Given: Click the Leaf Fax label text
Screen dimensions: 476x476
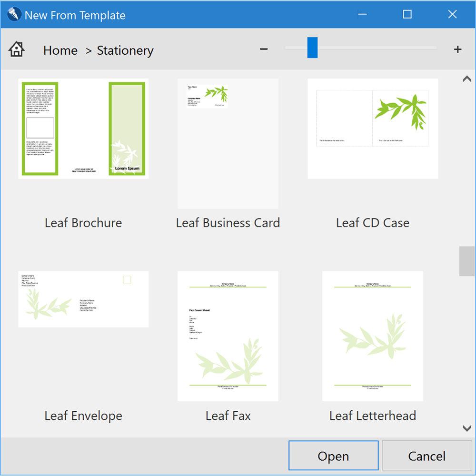Looking at the screenshot, I should [228, 416].
